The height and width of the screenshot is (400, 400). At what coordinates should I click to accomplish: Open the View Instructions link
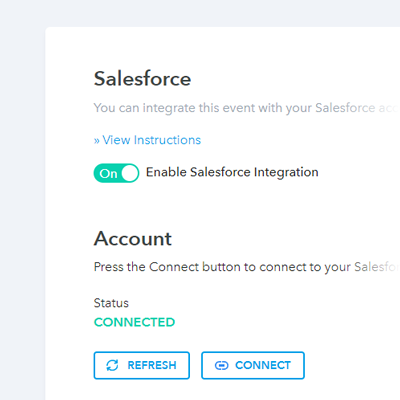point(147,140)
